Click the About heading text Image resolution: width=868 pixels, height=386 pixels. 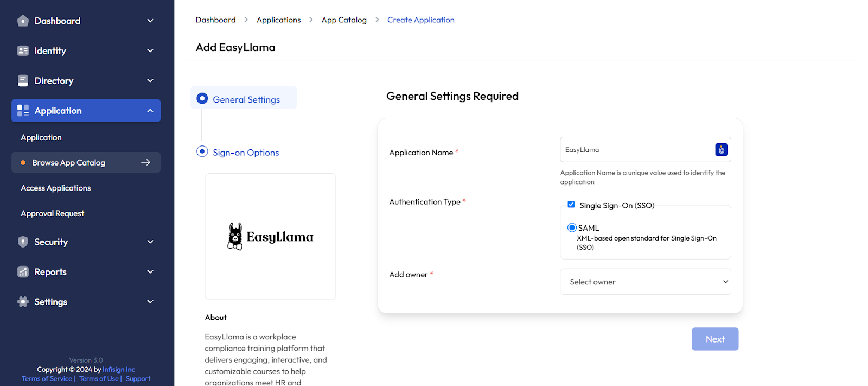[216, 317]
